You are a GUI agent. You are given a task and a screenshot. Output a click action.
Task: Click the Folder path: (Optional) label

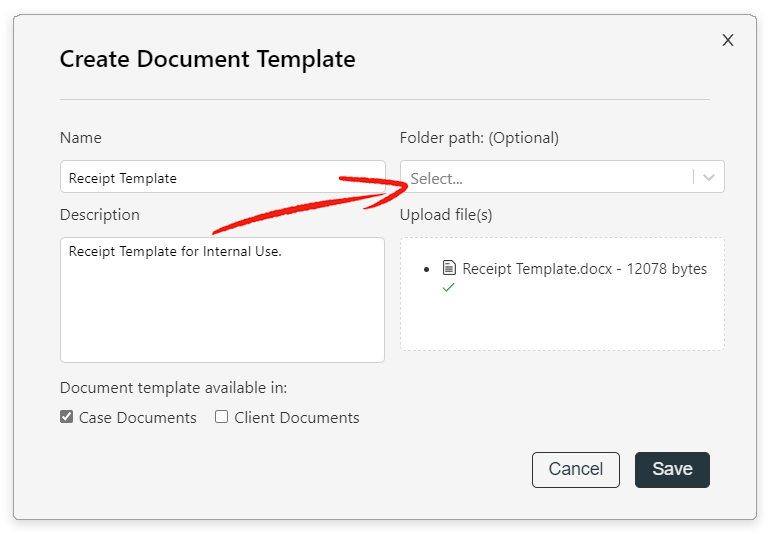point(479,138)
